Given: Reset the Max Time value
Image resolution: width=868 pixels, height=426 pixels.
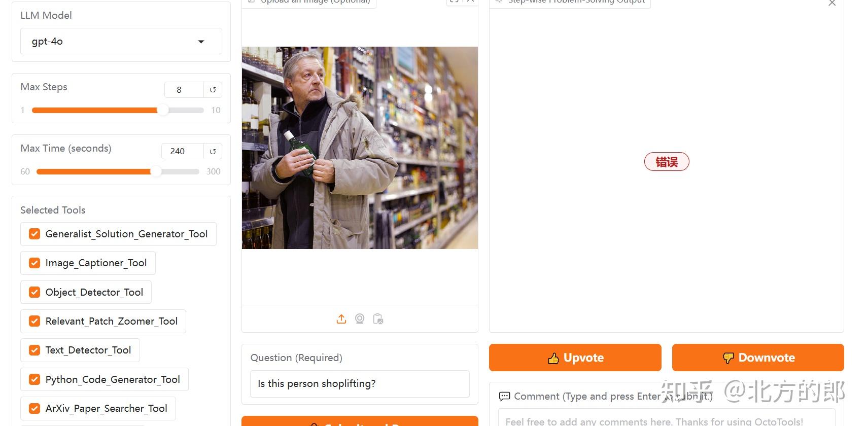Looking at the screenshot, I should tap(213, 151).
